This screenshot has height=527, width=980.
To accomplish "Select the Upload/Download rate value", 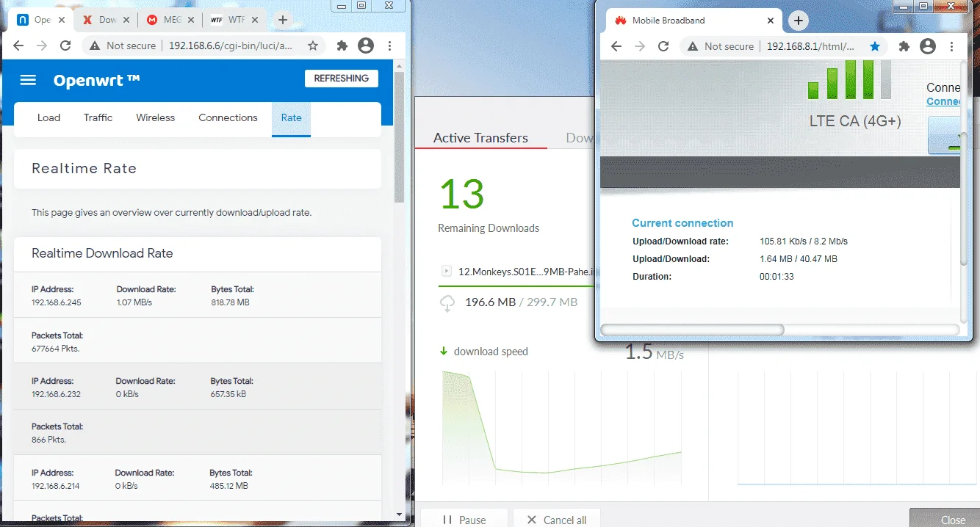I will pyautogui.click(x=804, y=241).
